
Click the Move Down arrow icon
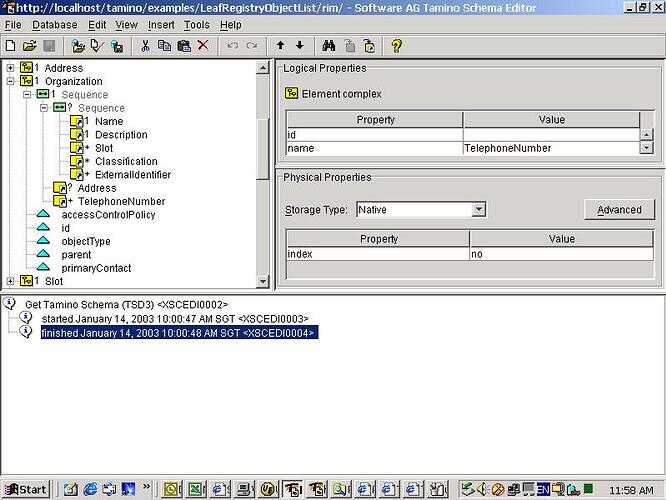coord(300,45)
